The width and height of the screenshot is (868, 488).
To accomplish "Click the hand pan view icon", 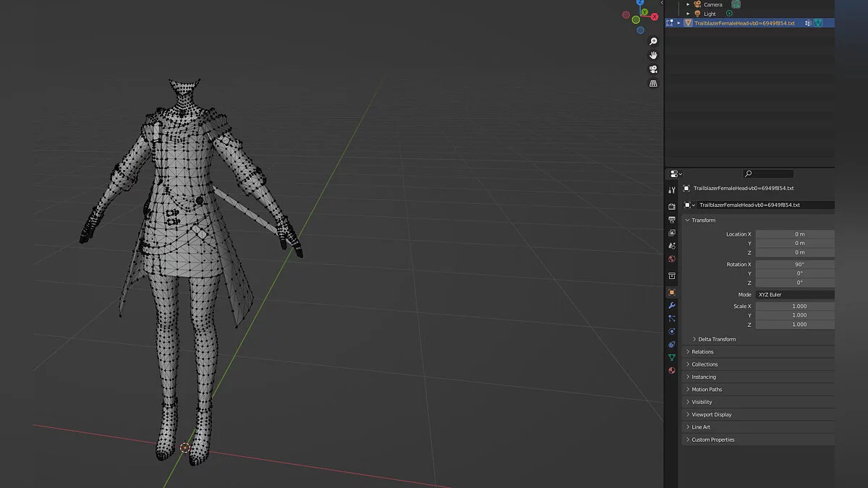I will [x=653, y=55].
